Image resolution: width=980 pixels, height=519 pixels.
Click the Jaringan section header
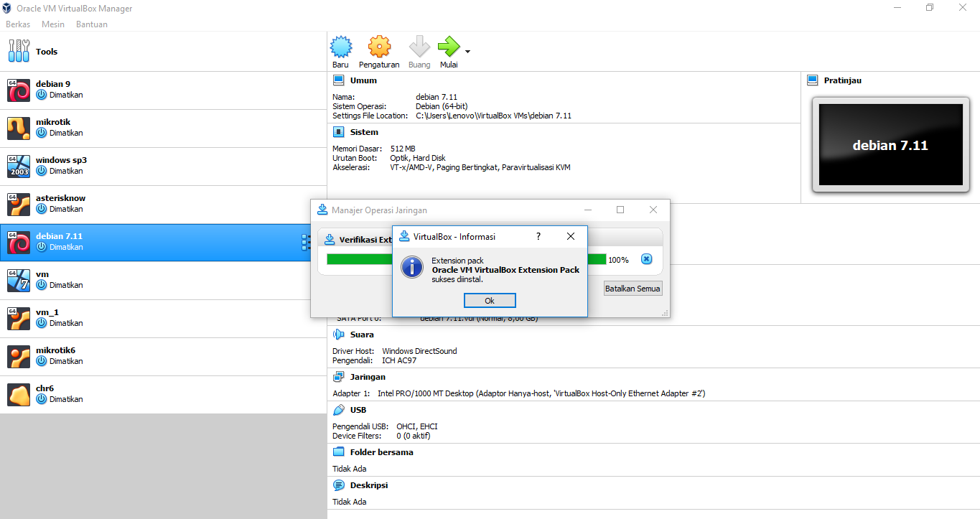coord(368,377)
